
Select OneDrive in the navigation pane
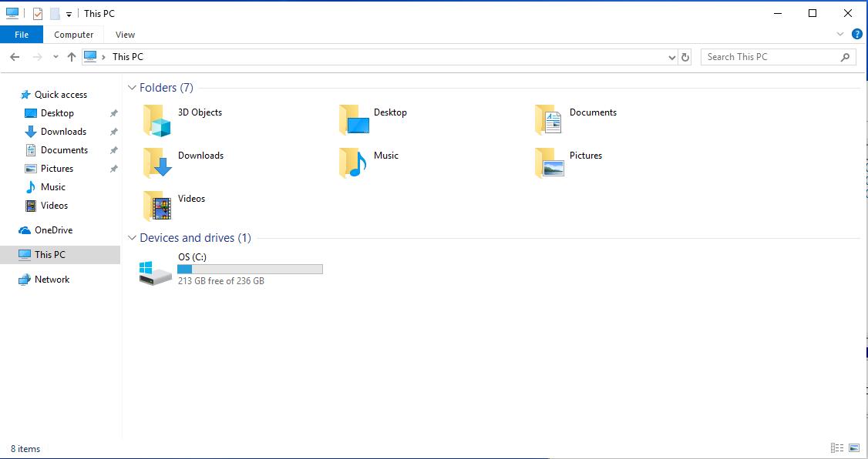click(x=53, y=230)
